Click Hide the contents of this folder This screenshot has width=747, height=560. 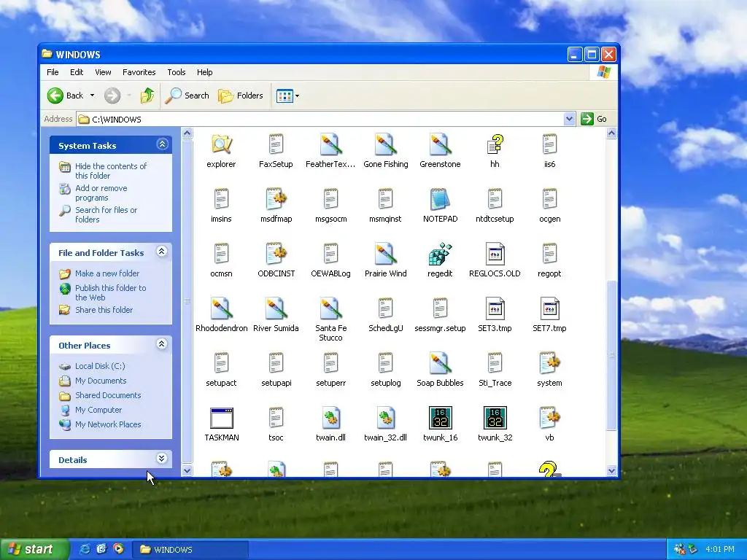click(x=111, y=171)
